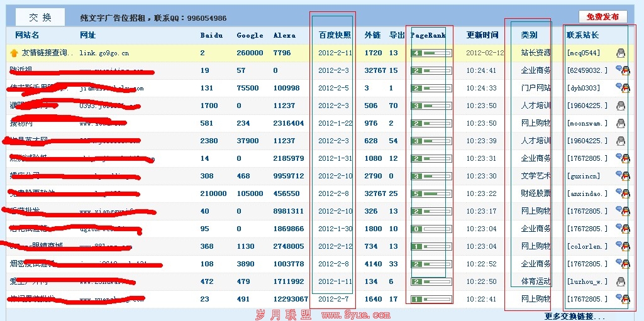Click the 联系站长 column header
Viewport: 644px width, 321px height.
(x=582, y=35)
